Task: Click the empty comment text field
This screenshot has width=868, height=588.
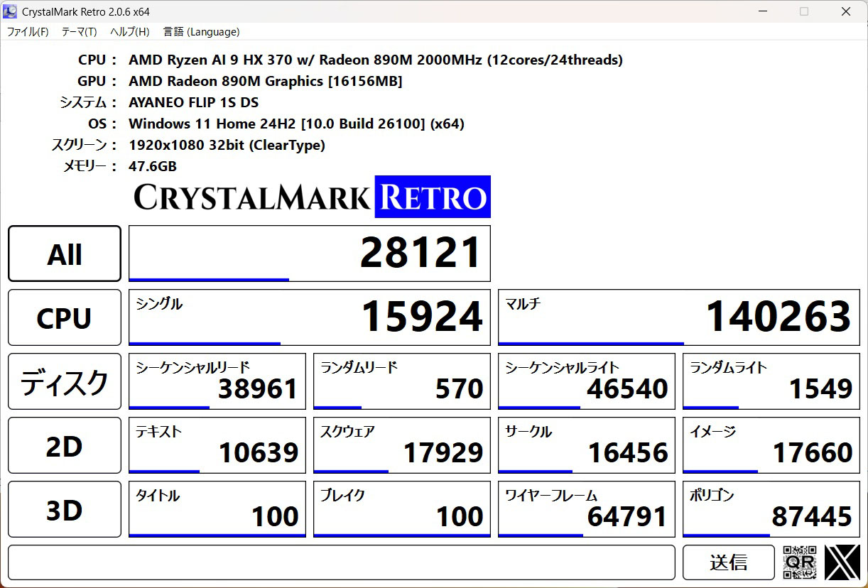Action: tap(341, 562)
